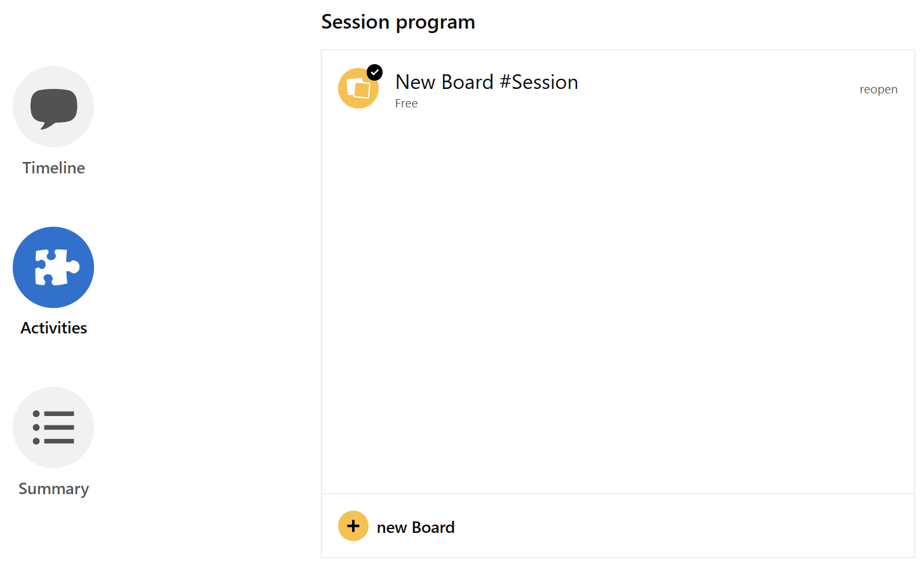The height and width of the screenshot is (564, 924).
Task: Click the "Session program" heading
Action: coord(398,22)
